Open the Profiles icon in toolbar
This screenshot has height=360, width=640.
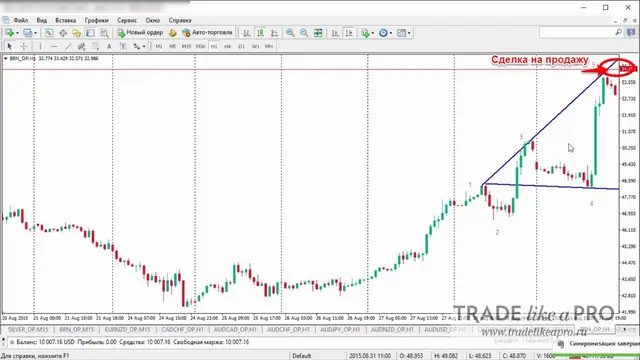[27, 33]
